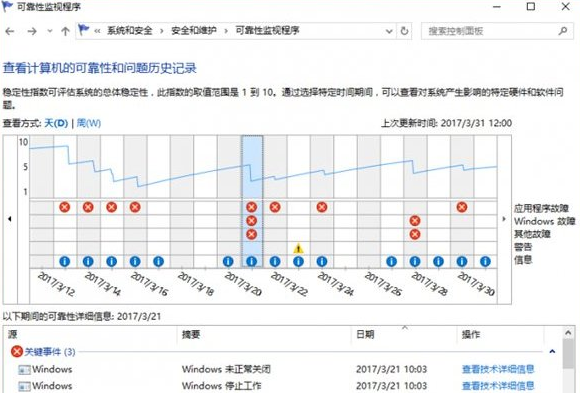Click the application failure icon on 2017/3/30
This screenshot has width=580, height=393.
462,207
